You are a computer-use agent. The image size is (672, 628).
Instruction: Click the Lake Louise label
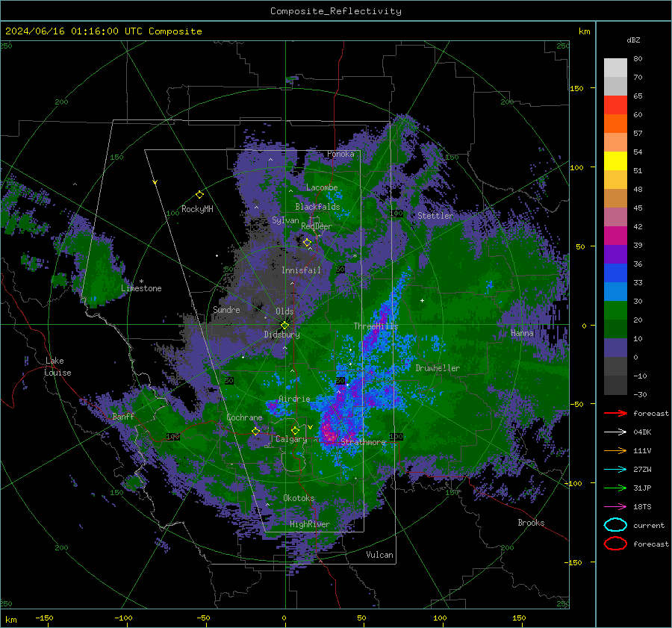pos(57,367)
